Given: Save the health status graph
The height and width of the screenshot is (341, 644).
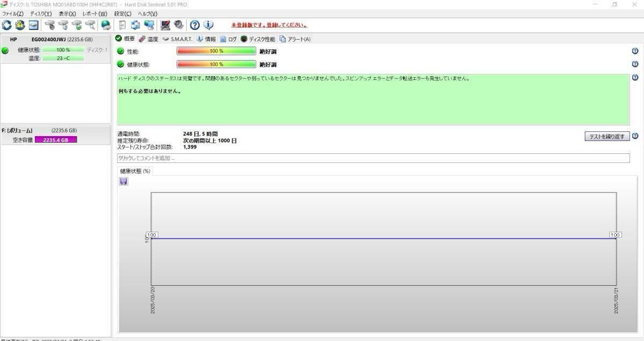Looking at the screenshot, I should [123, 181].
